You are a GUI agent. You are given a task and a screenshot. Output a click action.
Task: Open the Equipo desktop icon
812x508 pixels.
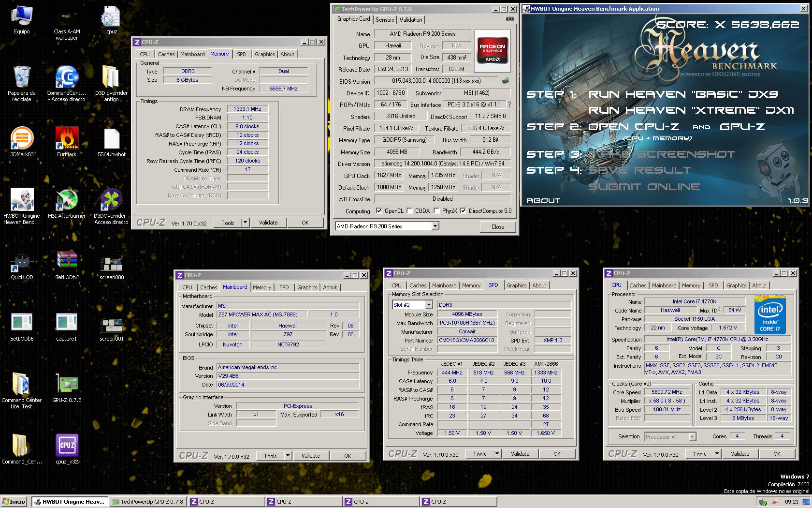(22, 19)
